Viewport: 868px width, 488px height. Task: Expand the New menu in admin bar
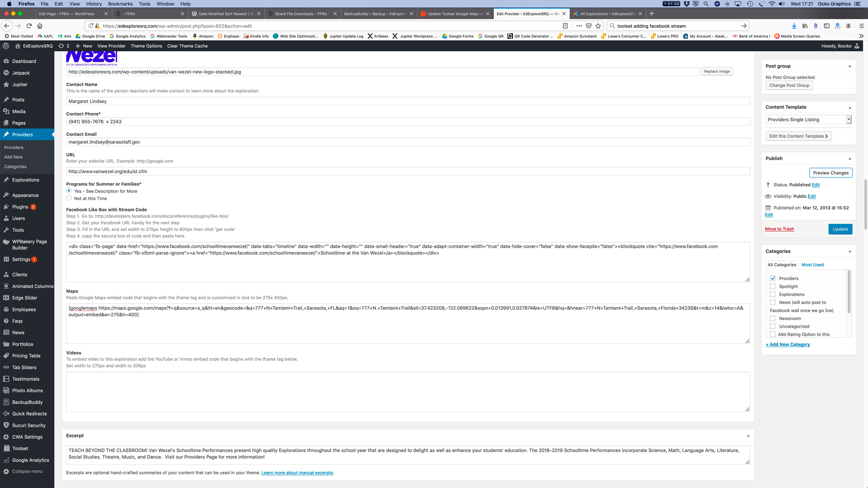pyautogui.click(x=84, y=46)
